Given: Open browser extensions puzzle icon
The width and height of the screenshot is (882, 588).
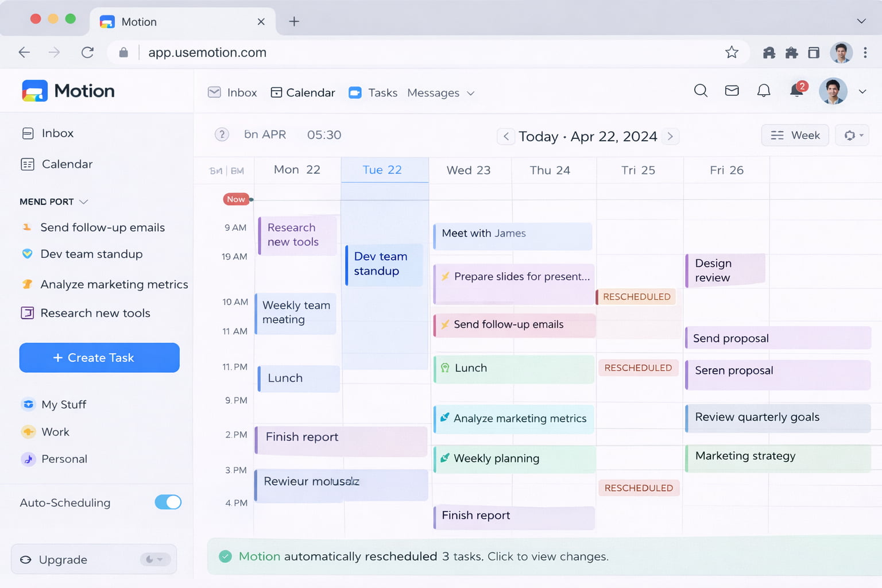Looking at the screenshot, I should (792, 53).
